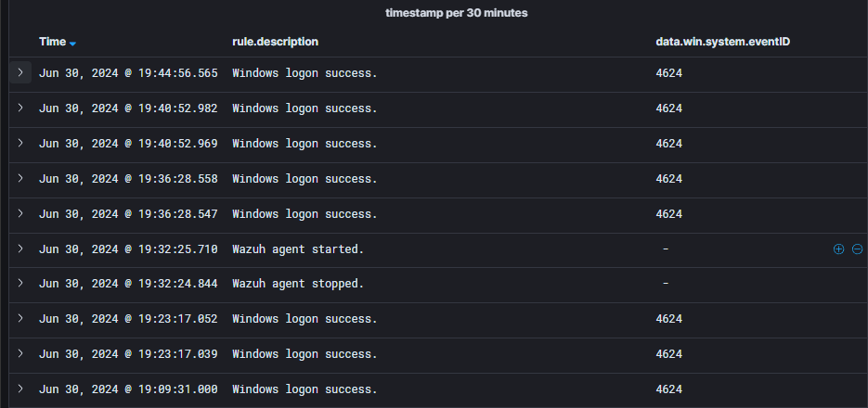Click the sort arrow beside Time
Screen dimensions: 868x408
coord(73,43)
